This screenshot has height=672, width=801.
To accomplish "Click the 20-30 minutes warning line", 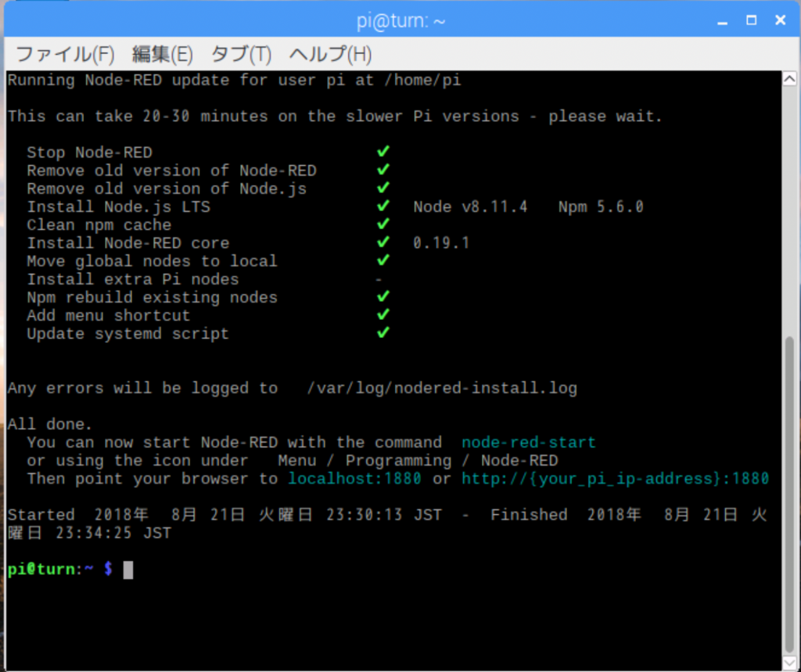I will [335, 117].
